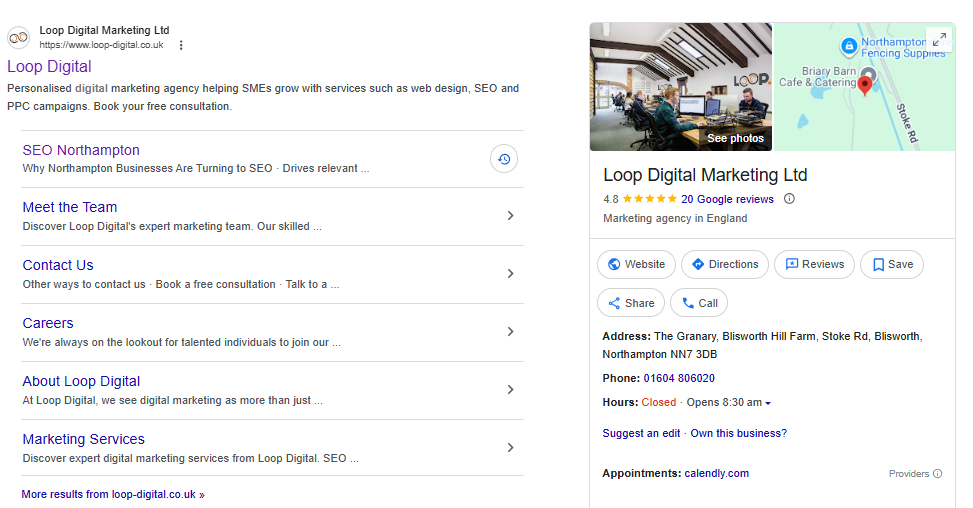Open the Marketing Services chevron arrow
Screen dimensions: 973x508
[510, 448]
